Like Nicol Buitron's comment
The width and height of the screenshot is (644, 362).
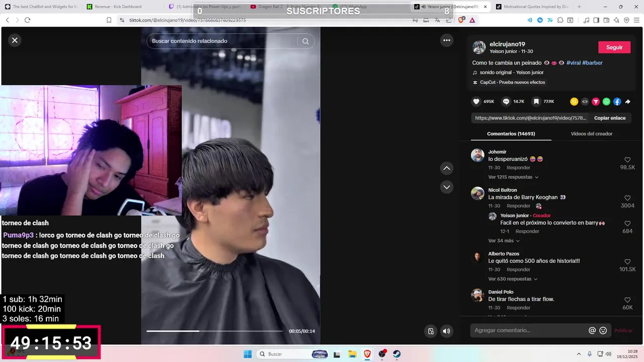point(627,198)
